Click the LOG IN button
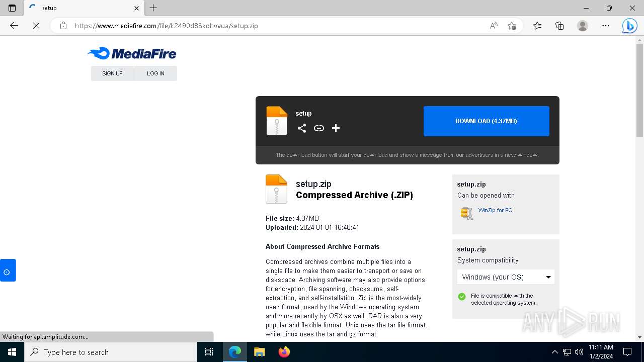644x362 pixels. pos(155,73)
